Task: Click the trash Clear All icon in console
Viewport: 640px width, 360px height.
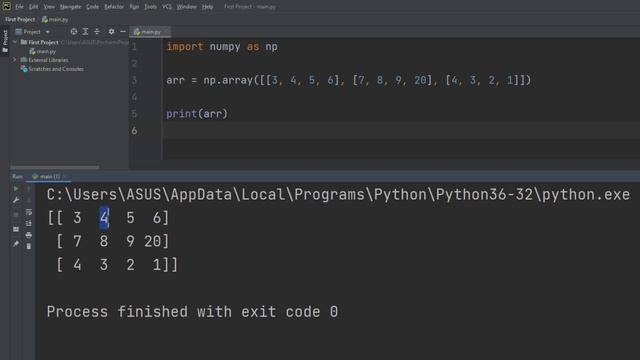Action: click(29, 246)
